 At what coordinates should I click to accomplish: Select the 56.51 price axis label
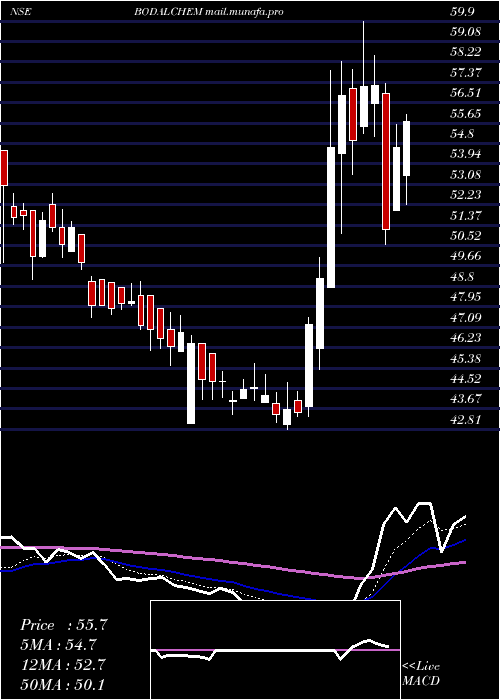coord(465,93)
